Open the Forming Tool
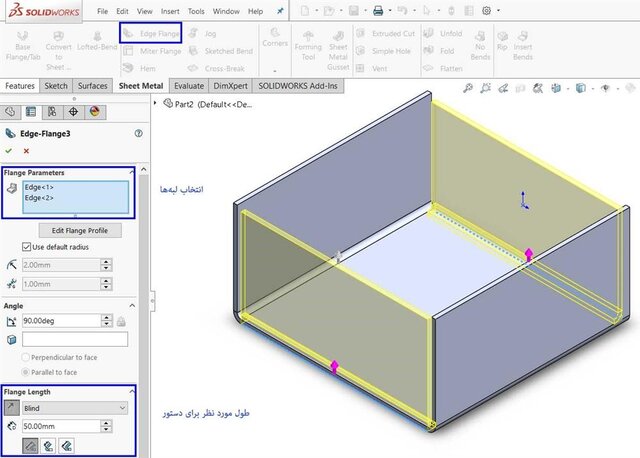This screenshot has height=458, width=640. [308, 46]
